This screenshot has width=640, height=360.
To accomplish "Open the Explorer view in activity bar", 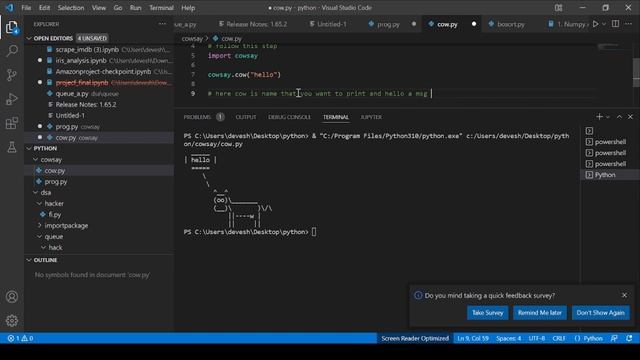I will [x=12, y=27].
